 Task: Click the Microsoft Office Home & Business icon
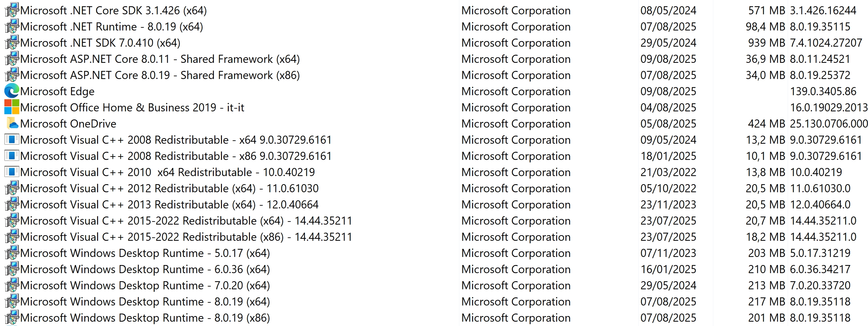pos(12,107)
